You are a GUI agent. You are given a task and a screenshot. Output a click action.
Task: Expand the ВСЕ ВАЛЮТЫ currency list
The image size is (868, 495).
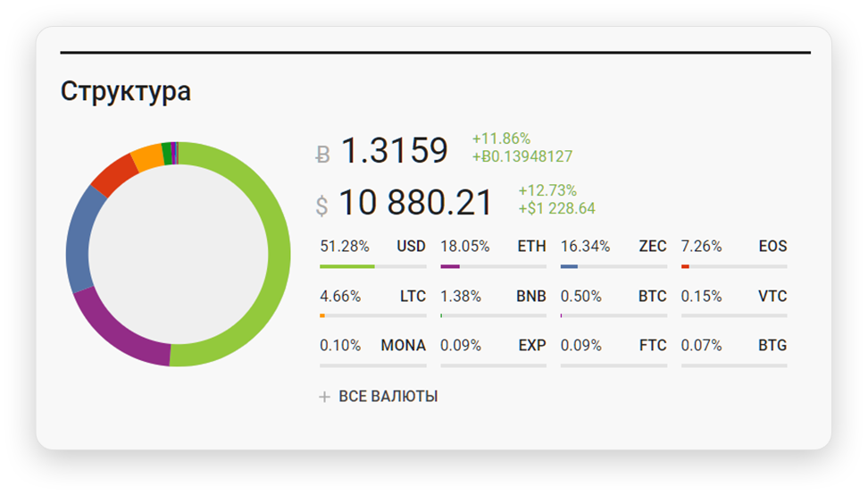coord(388,397)
